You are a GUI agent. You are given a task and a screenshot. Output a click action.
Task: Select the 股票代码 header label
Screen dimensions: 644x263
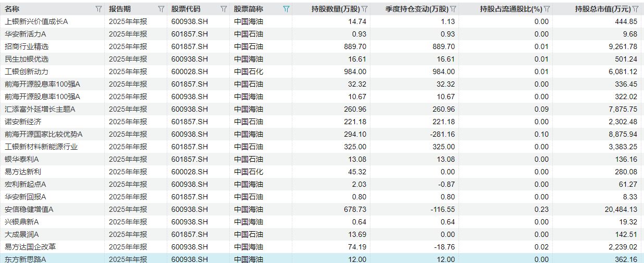coord(185,9)
